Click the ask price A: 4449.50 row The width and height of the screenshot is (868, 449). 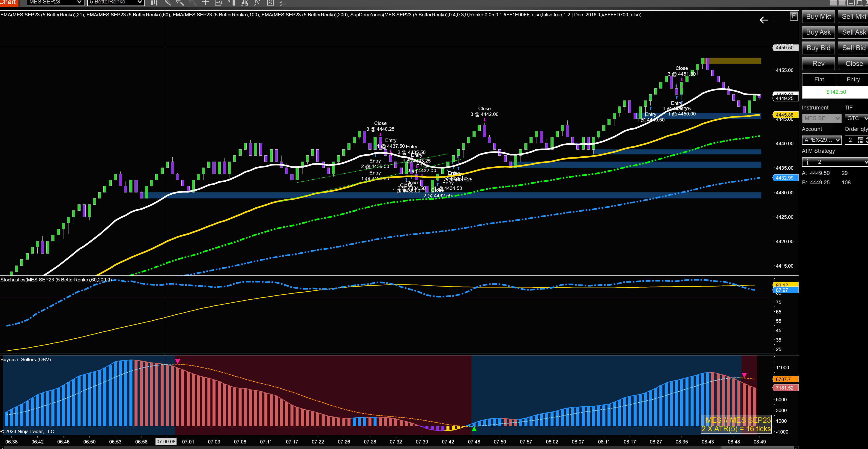[x=825, y=173]
